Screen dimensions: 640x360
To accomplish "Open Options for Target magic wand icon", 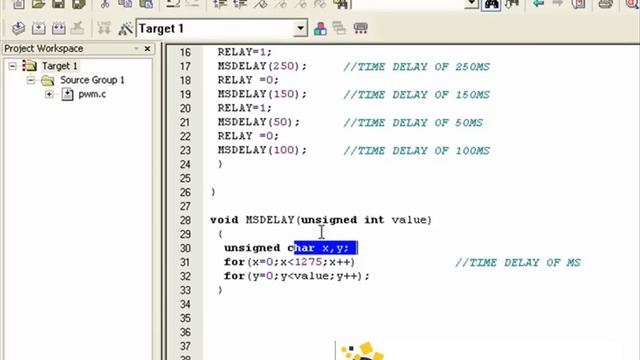I will point(125,28).
